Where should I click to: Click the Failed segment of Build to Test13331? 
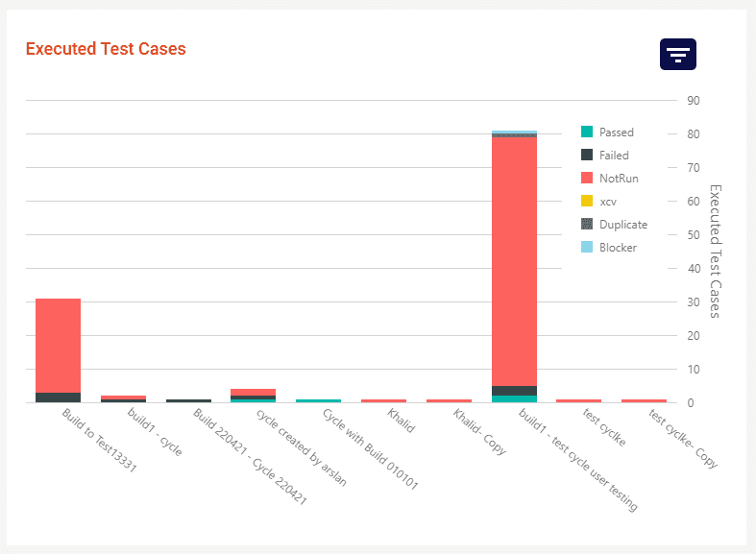[58, 397]
